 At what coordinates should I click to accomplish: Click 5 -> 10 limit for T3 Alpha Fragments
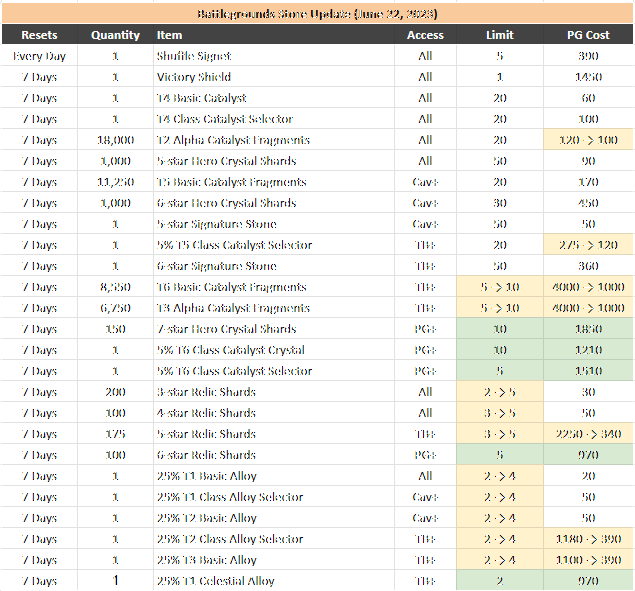[x=500, y=308]
